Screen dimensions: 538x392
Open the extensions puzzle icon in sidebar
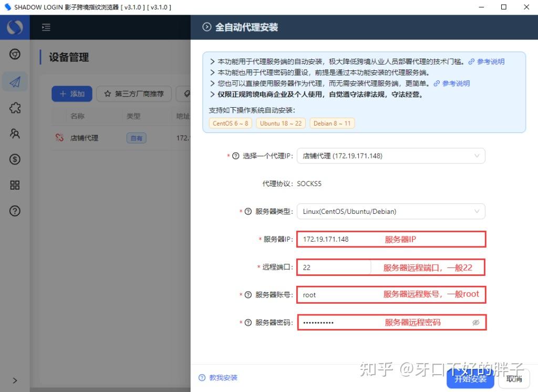coord(15,108)
